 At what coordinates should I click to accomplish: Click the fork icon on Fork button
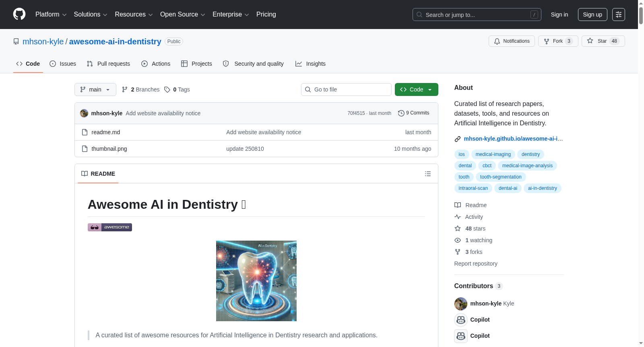tap(547, 41)
